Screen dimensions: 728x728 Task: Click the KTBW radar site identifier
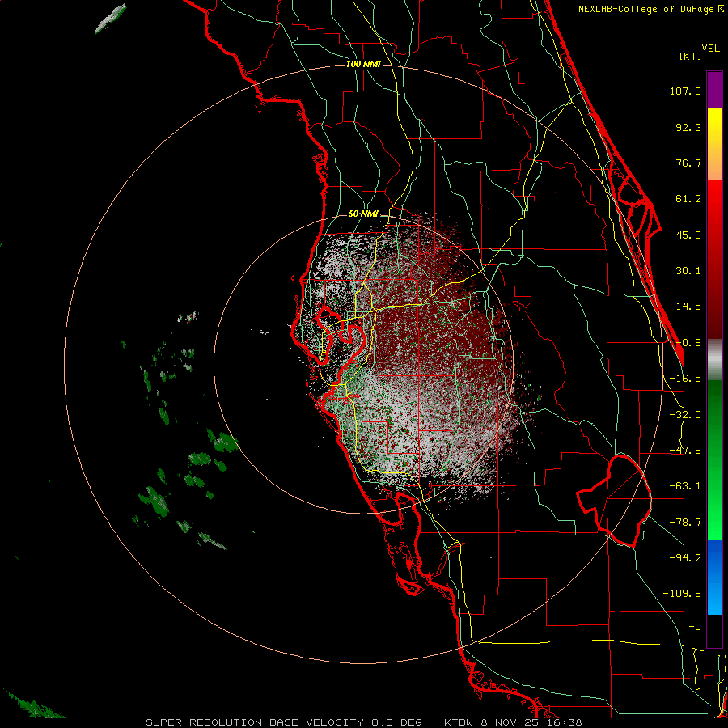pos(460,722)
